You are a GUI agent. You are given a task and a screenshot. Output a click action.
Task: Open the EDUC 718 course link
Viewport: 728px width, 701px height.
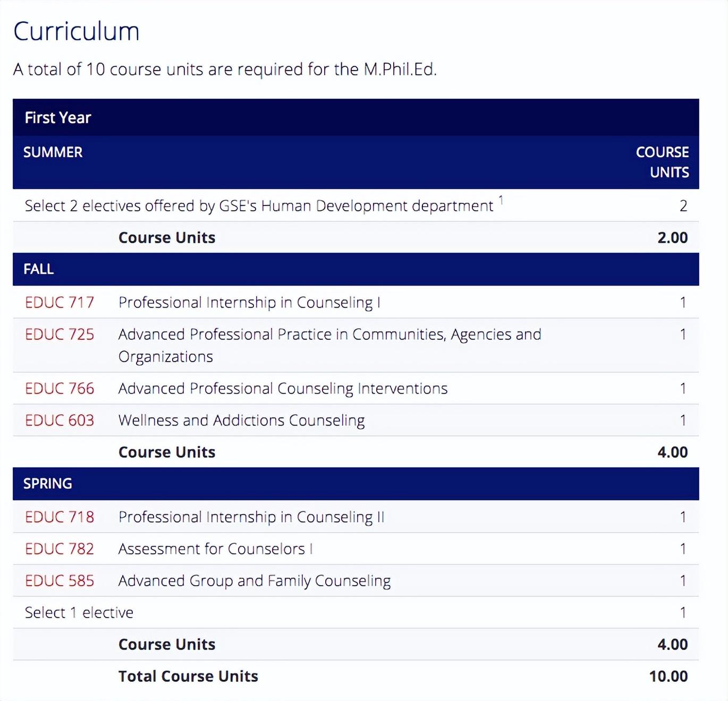click(x=59, y=517)
